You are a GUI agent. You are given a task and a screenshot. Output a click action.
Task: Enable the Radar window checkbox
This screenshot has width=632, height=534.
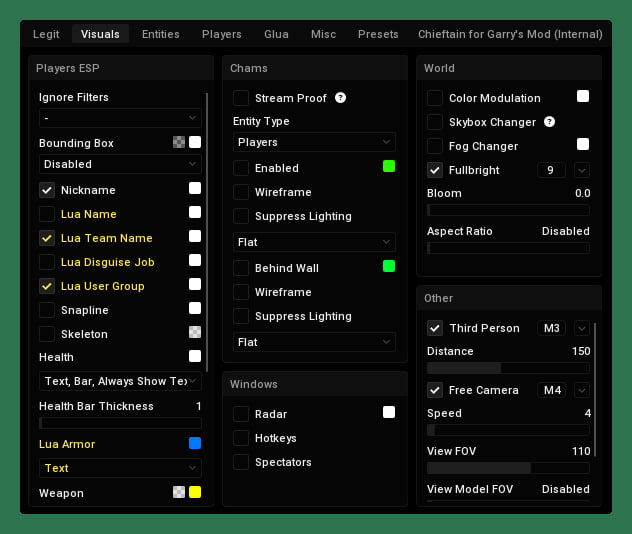click(241, 414)
